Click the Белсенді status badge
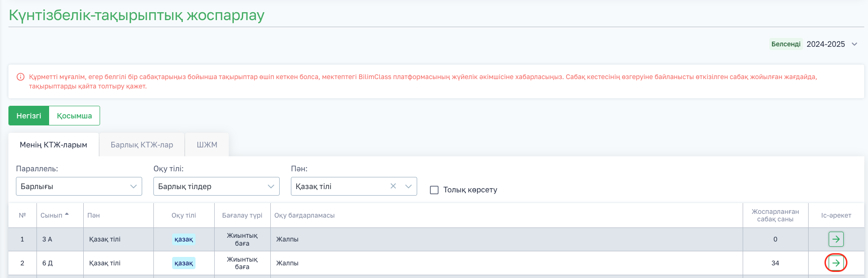The height and width of the screenshot is (278, 868). 786,44
